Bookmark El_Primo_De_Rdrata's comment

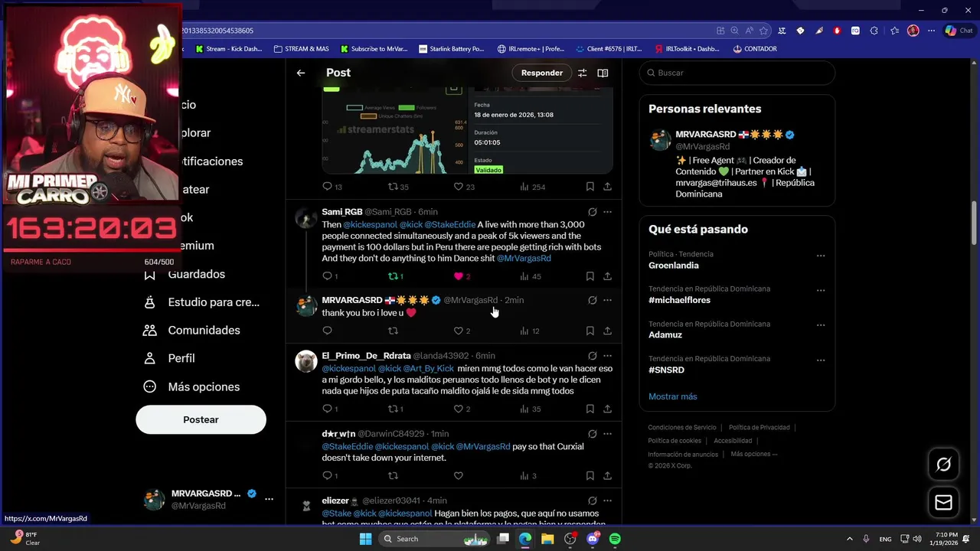pos(590,409)
